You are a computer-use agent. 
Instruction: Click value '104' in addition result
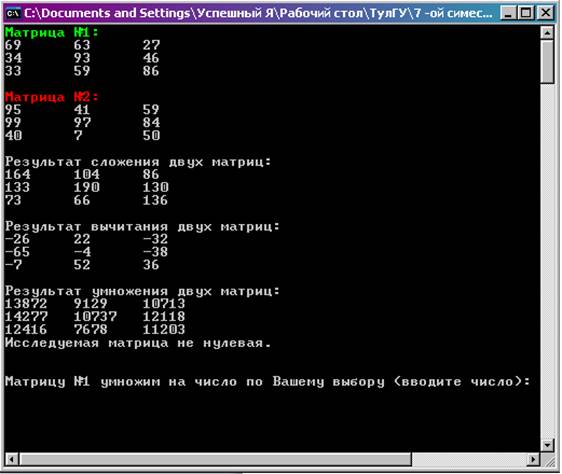(x=86, y=175)
